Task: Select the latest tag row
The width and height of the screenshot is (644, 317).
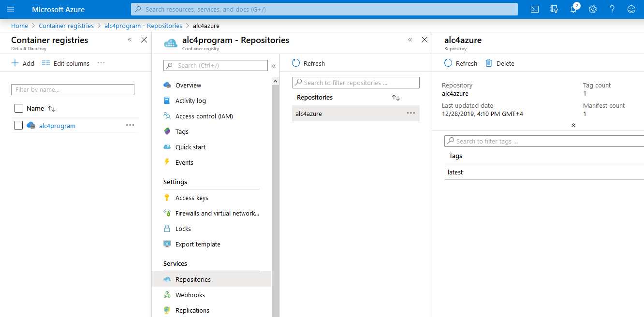Action: [544, 172]
